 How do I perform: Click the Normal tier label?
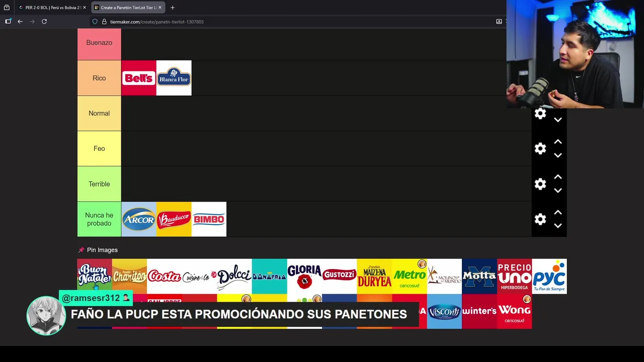coord(99,113)
